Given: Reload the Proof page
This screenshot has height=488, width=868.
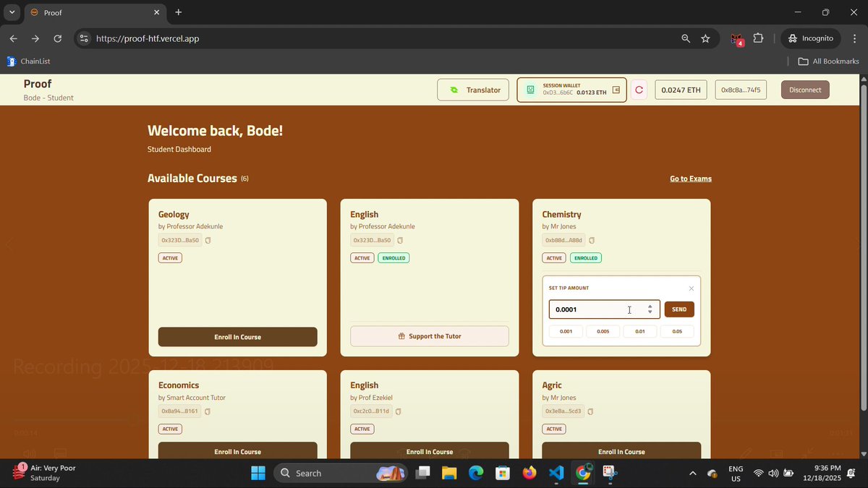Looking at the screenshot, I should pos(58,38).
